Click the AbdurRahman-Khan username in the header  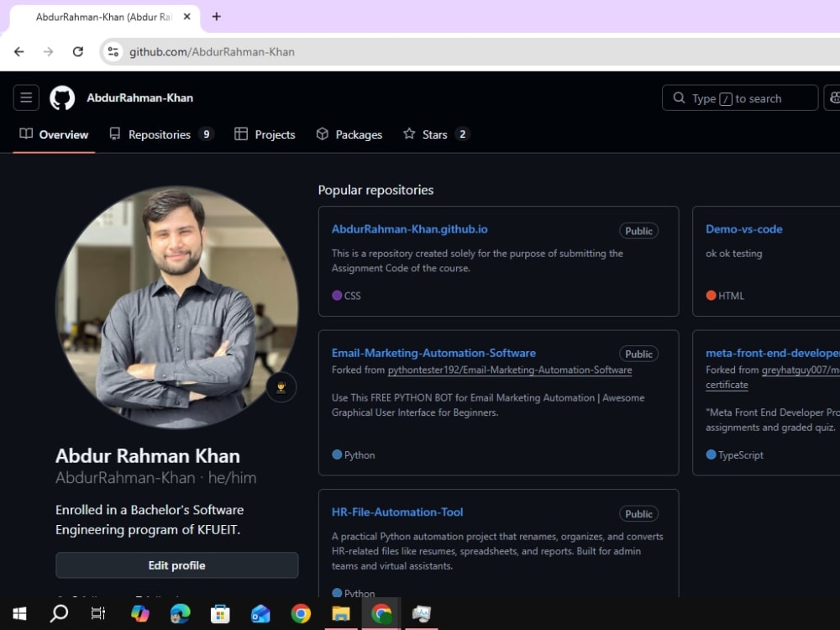[x=139, y=98]
